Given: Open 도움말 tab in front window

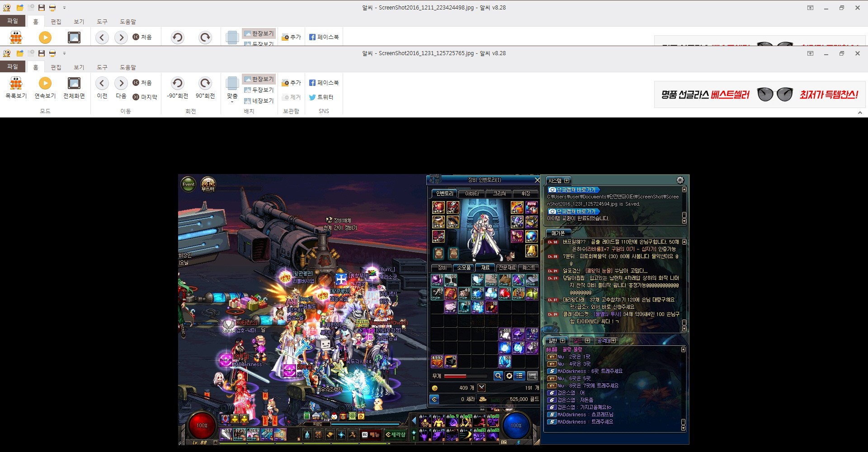Looking at the screenshot, I should pos(128,67).
